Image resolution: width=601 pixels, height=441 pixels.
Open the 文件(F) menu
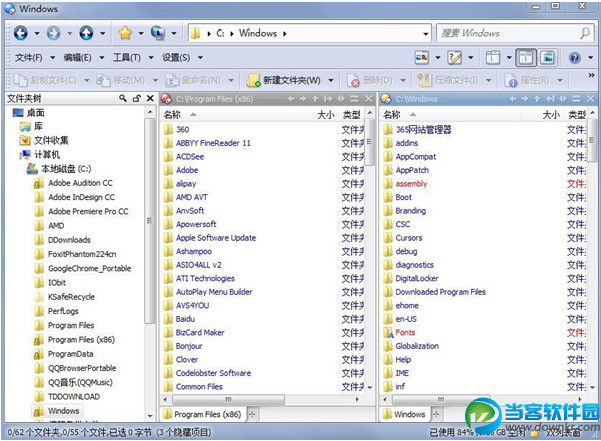pos(29,58)
